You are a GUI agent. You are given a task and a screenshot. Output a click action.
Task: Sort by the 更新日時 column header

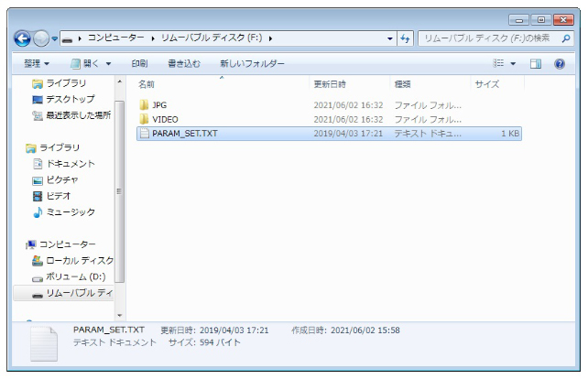pos(329,84)
